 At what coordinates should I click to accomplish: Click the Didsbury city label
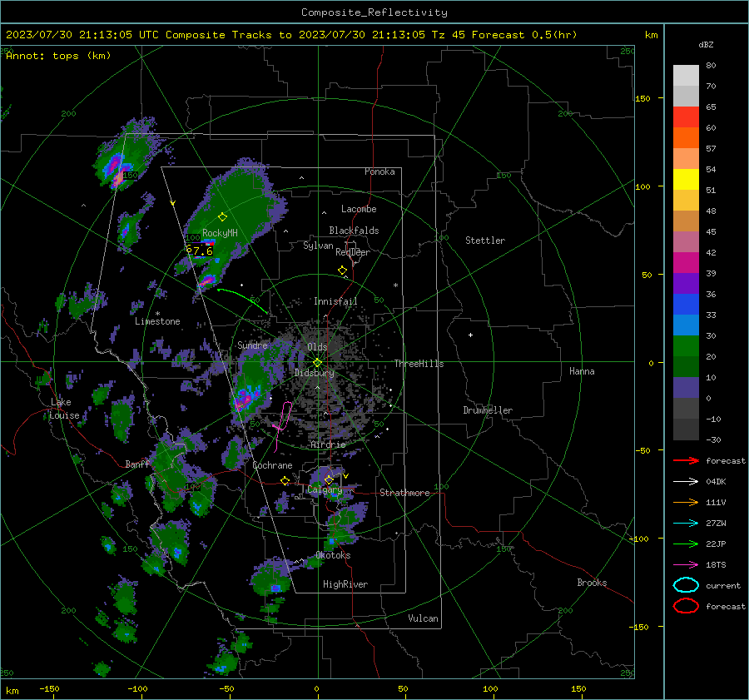point(315,373)
